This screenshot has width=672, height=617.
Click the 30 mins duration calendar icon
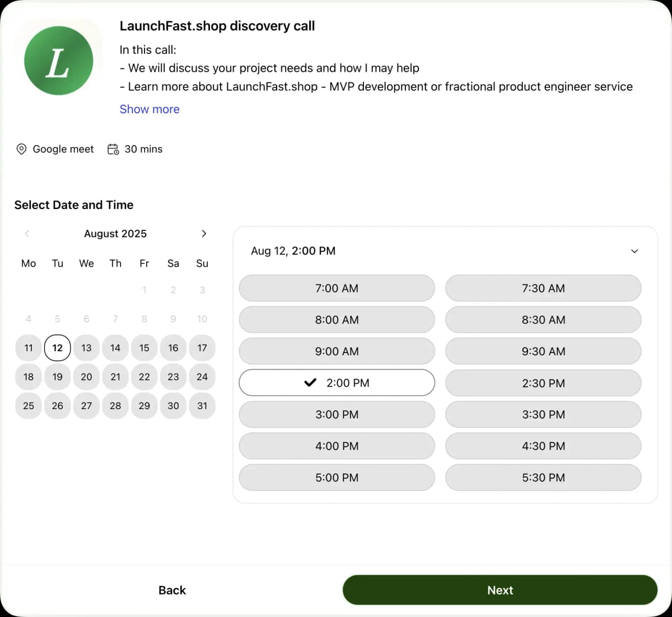[112, 149]
